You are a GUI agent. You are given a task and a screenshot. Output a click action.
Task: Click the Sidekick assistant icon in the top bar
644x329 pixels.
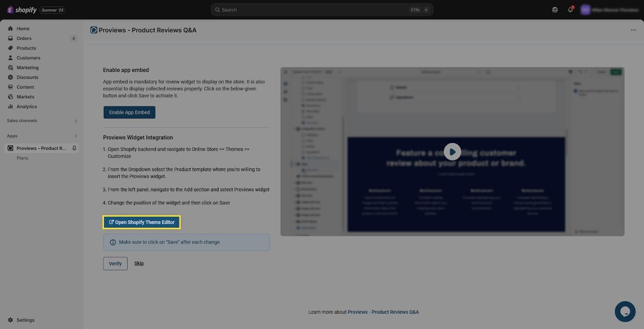(555, 10)
